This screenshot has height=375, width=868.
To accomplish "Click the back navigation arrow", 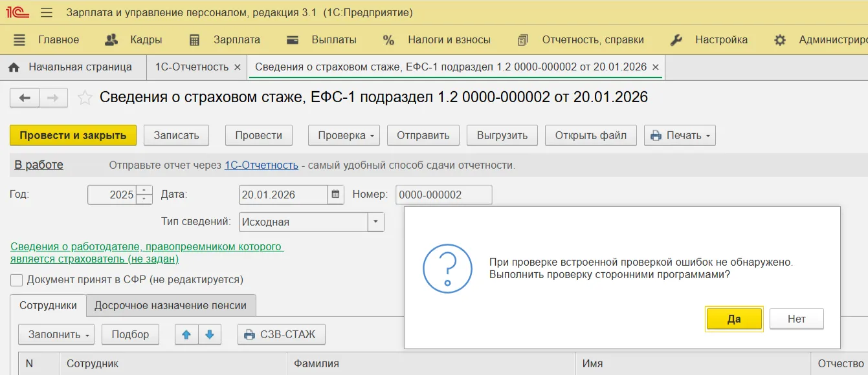I will tap(25, 98).
